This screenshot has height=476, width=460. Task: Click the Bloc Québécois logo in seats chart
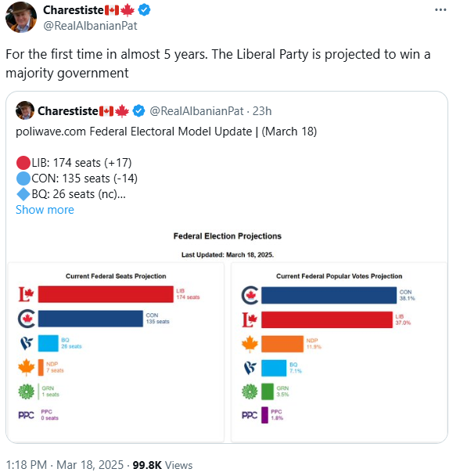click(x=27, y=344)
